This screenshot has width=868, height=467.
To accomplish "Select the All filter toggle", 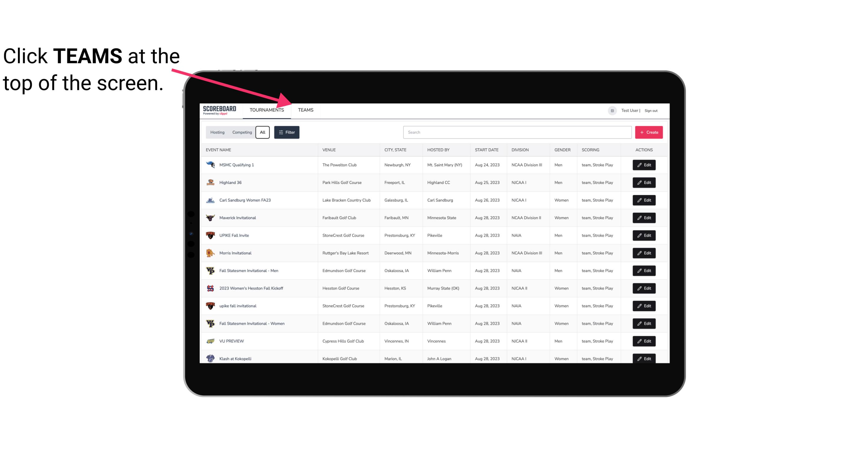I will [262, 132].
